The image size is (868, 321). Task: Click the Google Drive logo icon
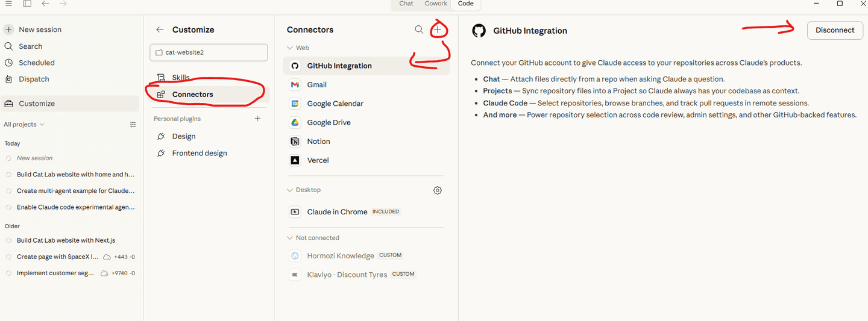tap(295, 122)
